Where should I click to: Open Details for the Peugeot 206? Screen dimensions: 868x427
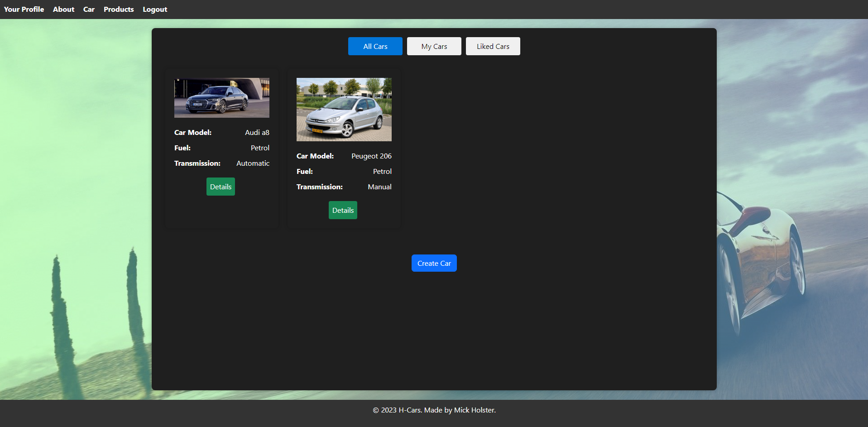343,210
